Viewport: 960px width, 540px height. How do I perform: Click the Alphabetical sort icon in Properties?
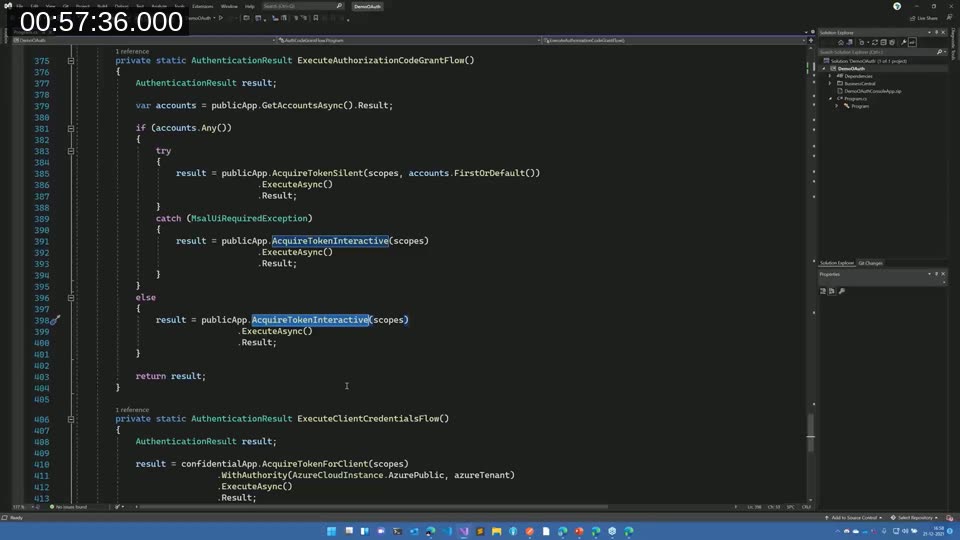click(x=831, y=291)
